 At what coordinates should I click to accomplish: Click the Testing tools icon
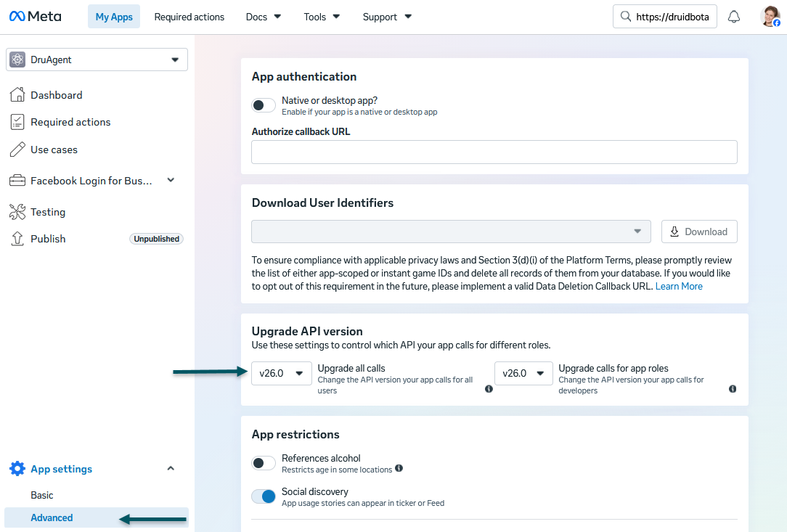17,212
